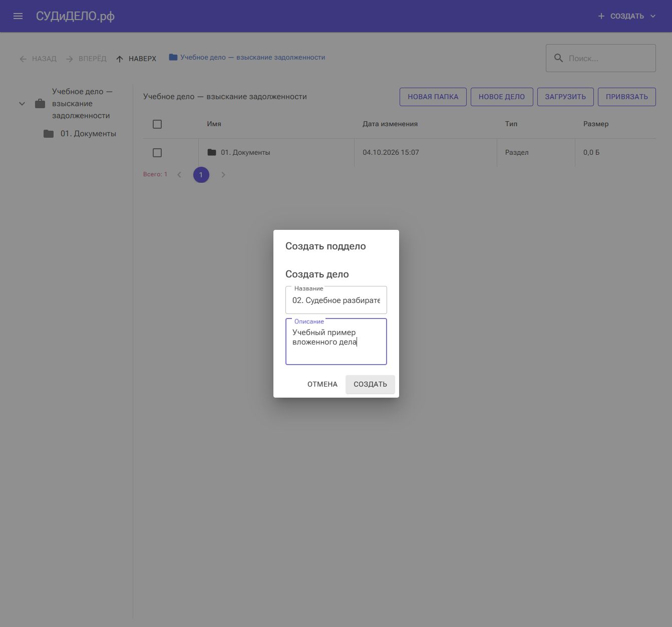
Task: Go to previous page chevron
Action: point(179,175)
